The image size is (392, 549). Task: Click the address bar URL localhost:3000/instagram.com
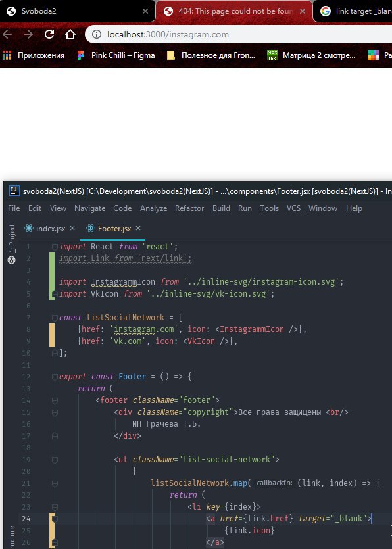168,34
